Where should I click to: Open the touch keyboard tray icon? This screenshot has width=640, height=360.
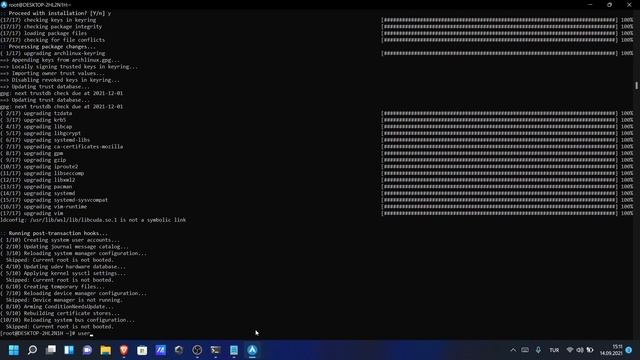525,350
